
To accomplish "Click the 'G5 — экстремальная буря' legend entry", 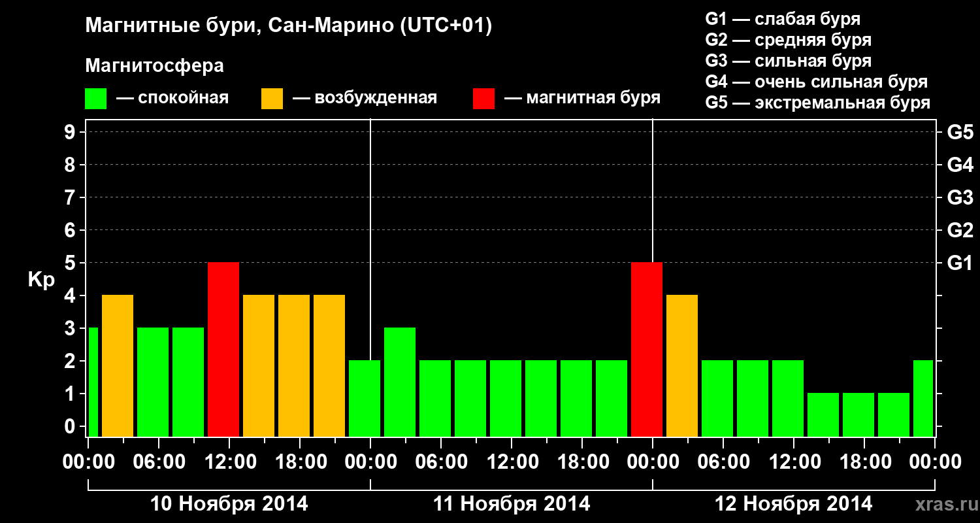I will (817, 103).
